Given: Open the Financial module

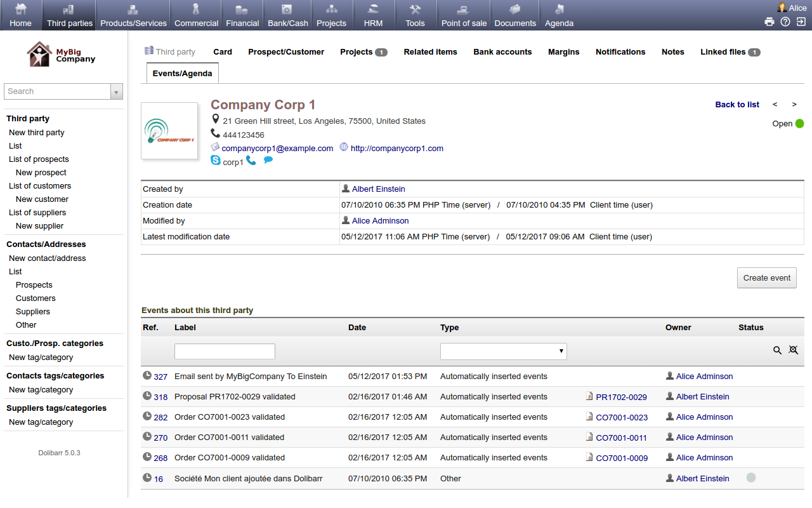Looking at the screenshot, I should click(x=242, y=15).
